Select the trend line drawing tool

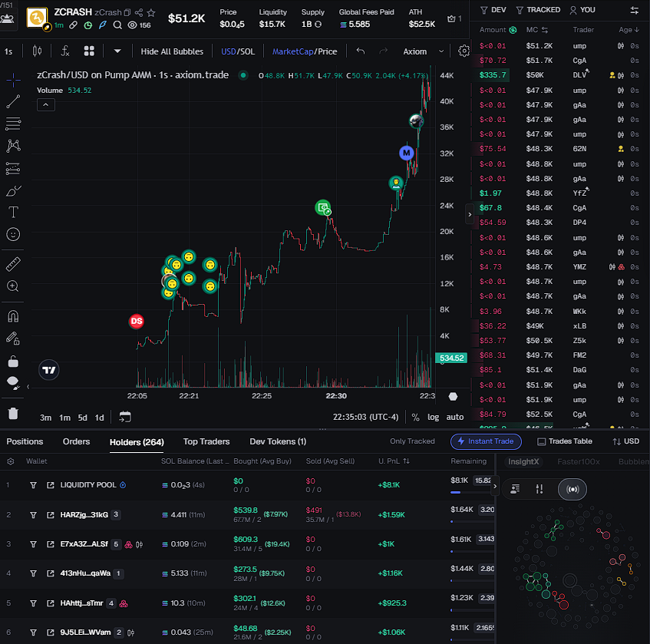click(x=13, y=101)
